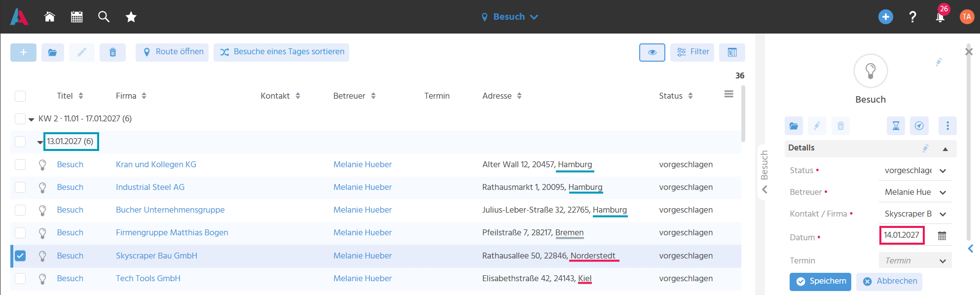Image resolution: width=980 pixels, height=295 pixels.
Task: Open Skyscraper Bau GmbH company link
Action: (x=156, y=256)
